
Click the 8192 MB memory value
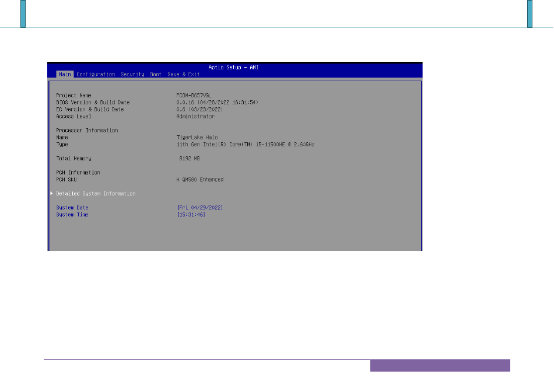tap(190, 158)
